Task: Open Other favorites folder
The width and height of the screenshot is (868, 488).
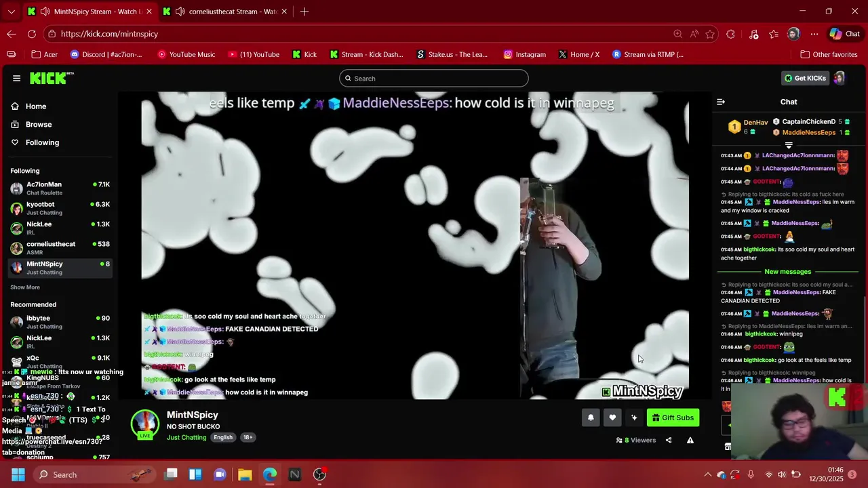Action: 829,54
